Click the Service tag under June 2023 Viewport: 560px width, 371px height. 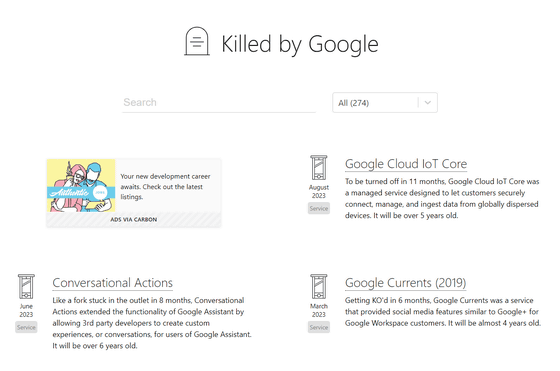[26, 327]
